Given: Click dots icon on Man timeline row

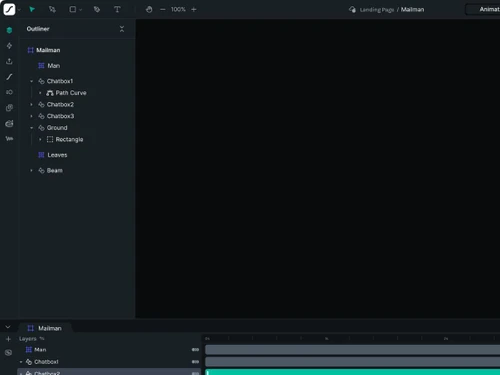Looking at the screenshot, I should click(195, 350).
